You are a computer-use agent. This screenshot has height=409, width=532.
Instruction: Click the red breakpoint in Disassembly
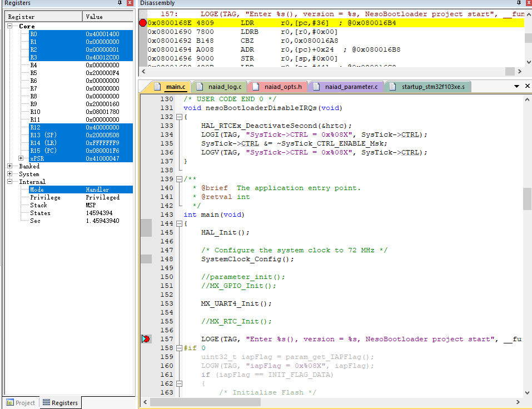[143, 23]
